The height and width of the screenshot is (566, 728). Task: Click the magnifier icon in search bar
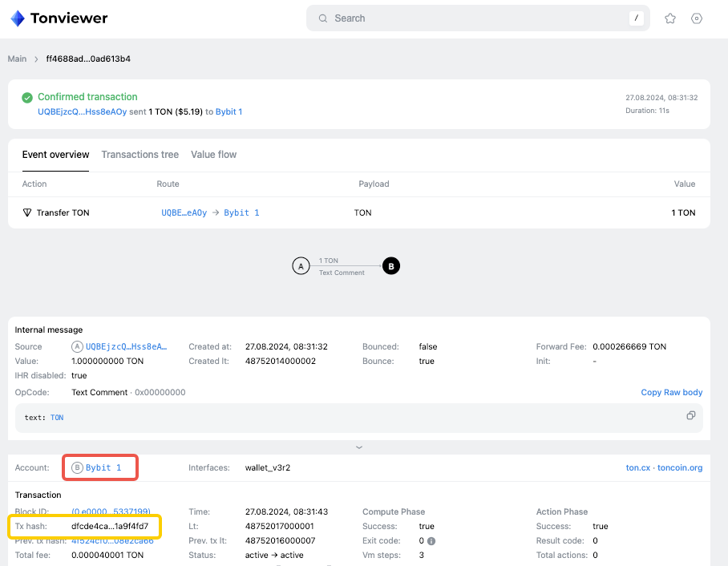tap(323, 18)
